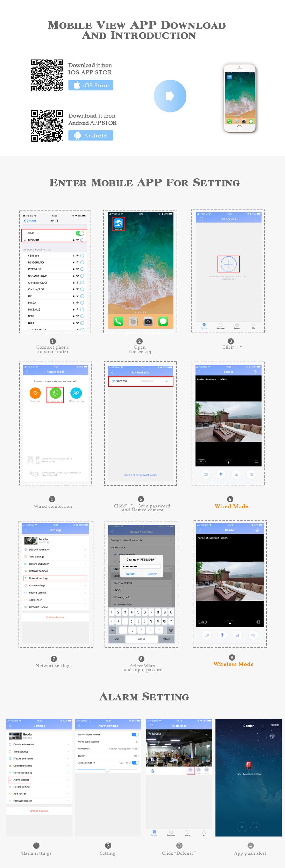This screenshot has height=868, width=285.
Task: Toggle the Receive alarm prompt switch
Action: tap(135, 735)
